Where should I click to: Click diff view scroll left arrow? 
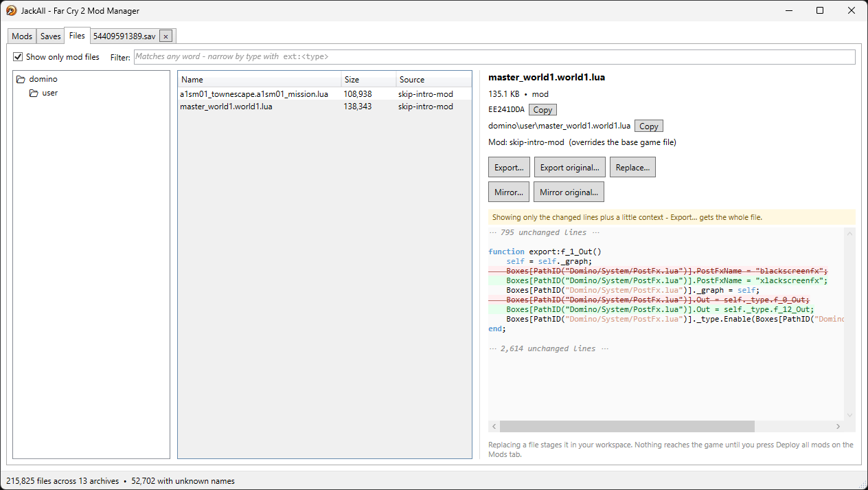(494, 426)
